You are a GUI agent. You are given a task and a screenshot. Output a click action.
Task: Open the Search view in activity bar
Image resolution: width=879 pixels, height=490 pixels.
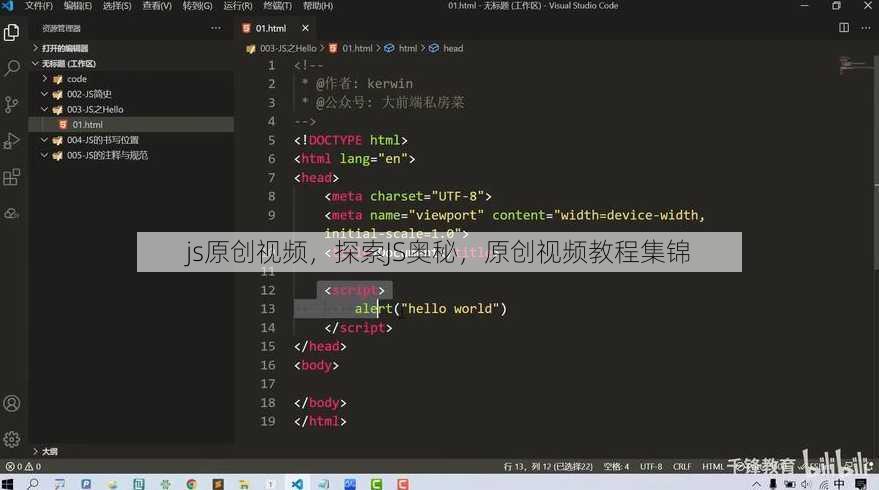tap(12, 68)
